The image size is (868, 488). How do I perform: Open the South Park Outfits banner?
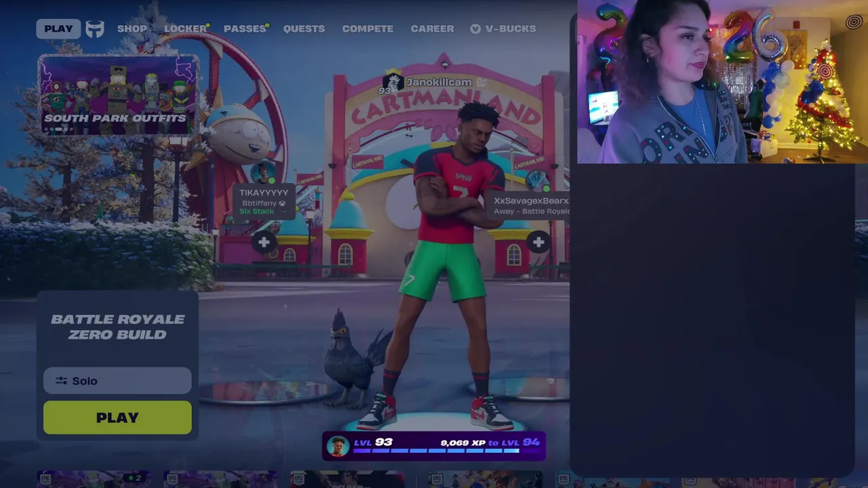point(119,95)
